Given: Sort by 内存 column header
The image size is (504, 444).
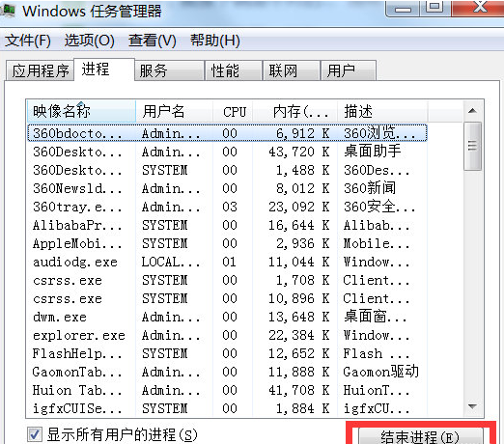Looking at the screenshot, I should pyautogui.click(x=295, y=112).
